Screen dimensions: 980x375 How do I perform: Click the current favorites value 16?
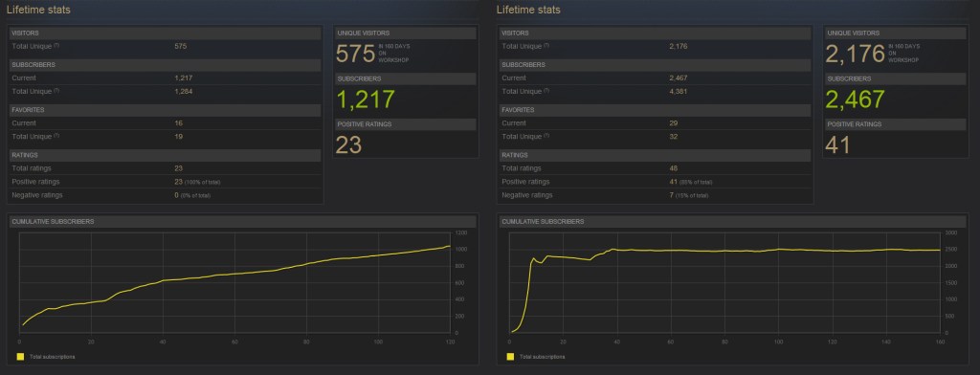[178, 123]
